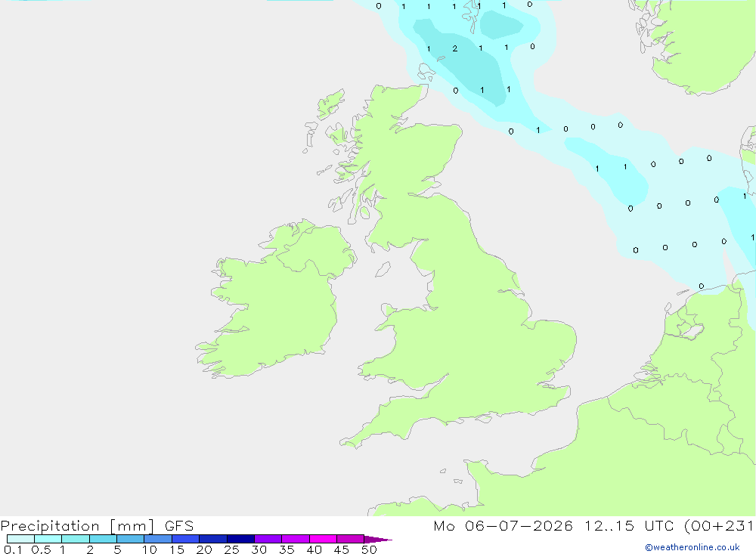Click the 5 to 10 mm legend swatch
Image resolution: width=756 pixels, height=554 pixels.
pyautogui.click(x=131, y=539)
